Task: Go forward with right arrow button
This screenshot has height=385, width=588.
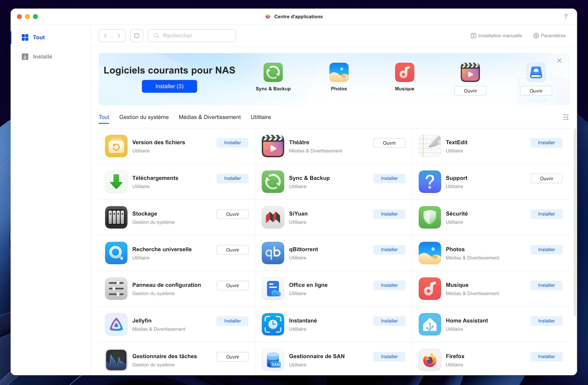Action: [119, 36]
